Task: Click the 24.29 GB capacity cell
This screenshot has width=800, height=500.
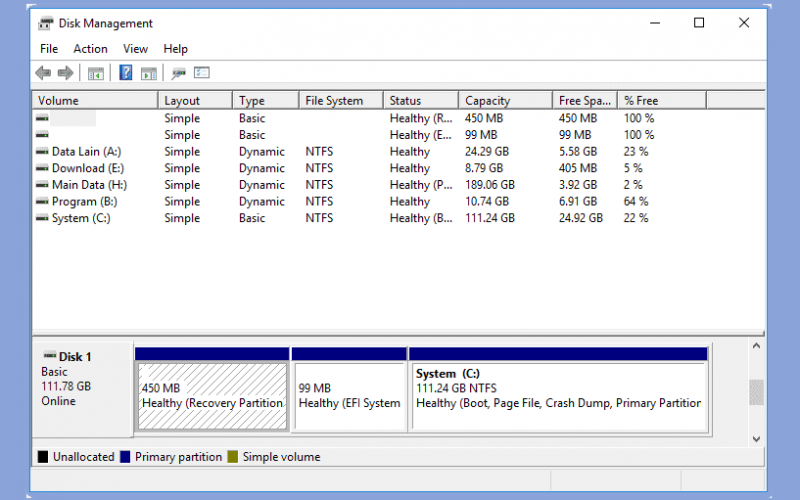Action: coord(487,152)
